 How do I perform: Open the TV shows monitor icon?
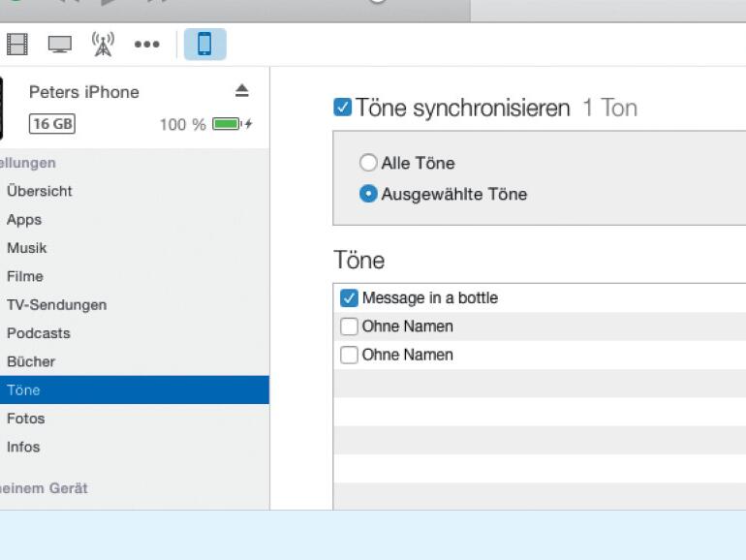tap(60, 45)
